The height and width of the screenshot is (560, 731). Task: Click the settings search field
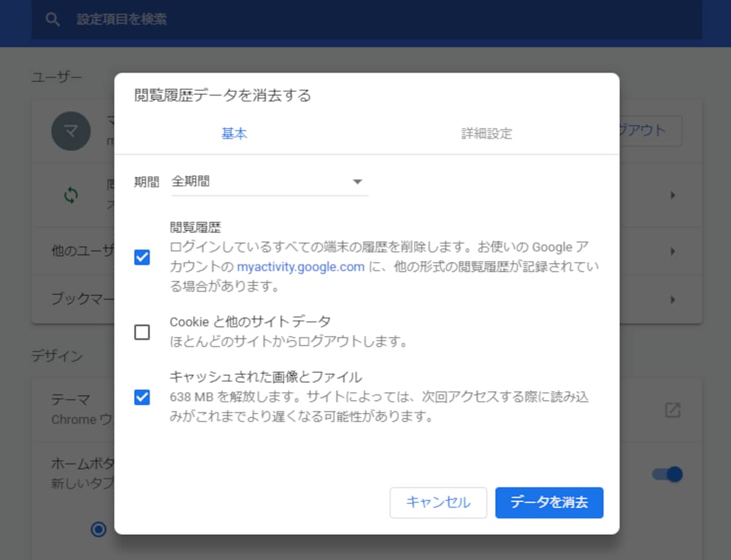pyautogui.click(x=367, y=19)
